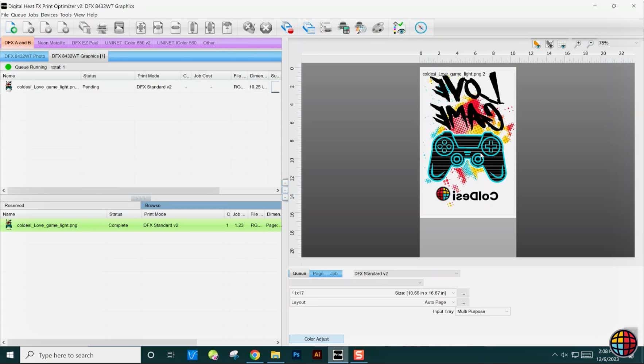Click the gray globe cancel icon
The width and height of the screenshot is (644, 364).
click(x=249, y=28)
